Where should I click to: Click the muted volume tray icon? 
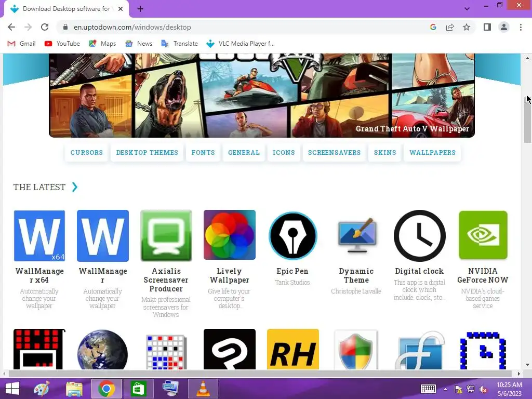[x=483, y=389]
